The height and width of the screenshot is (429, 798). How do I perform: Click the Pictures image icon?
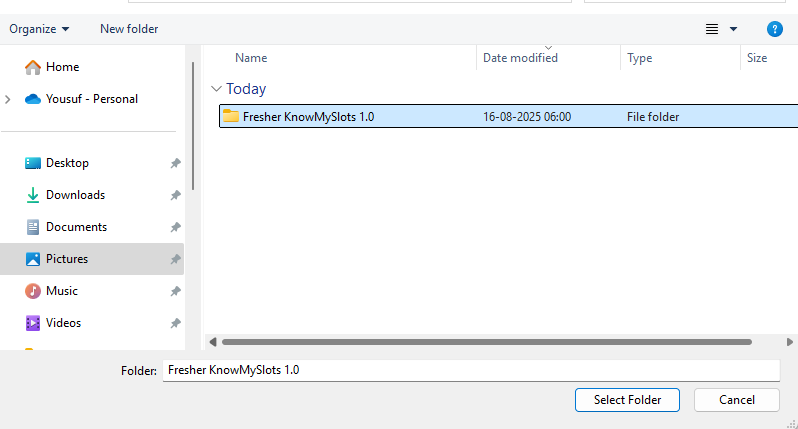click(x=33, y=259)
